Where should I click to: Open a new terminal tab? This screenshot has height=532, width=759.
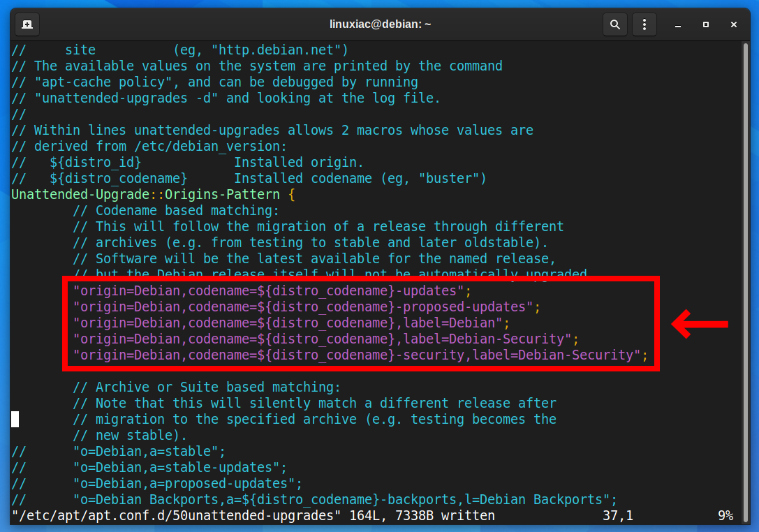28,24
